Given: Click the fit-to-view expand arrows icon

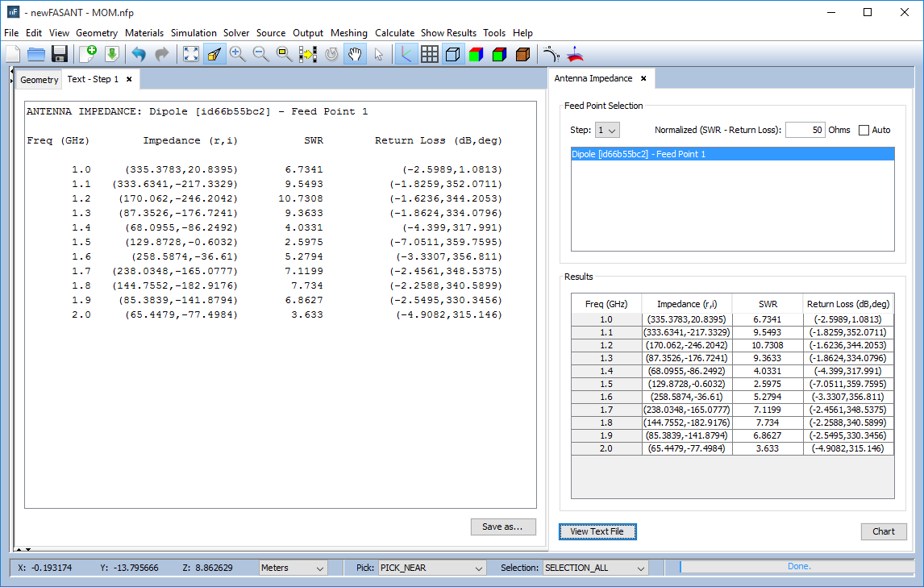Looking at the screenshot, I should point(191,54).
